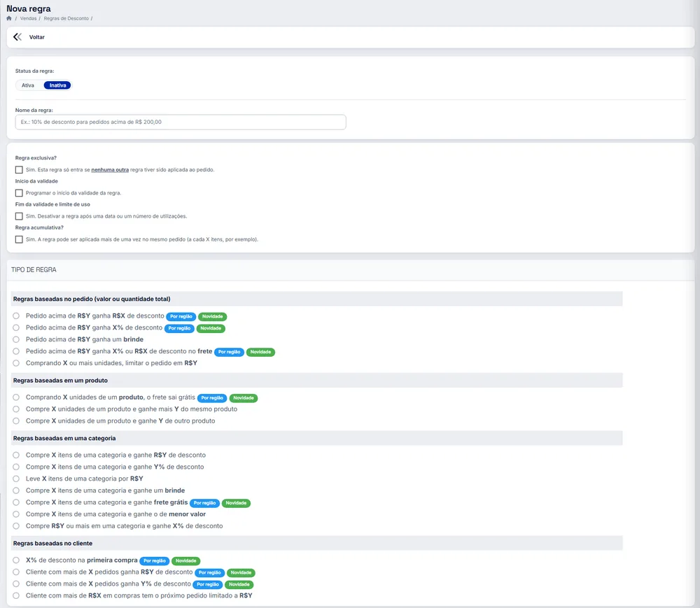
Task: Click Por região badge on product frete grátis row
Action: 212,398
